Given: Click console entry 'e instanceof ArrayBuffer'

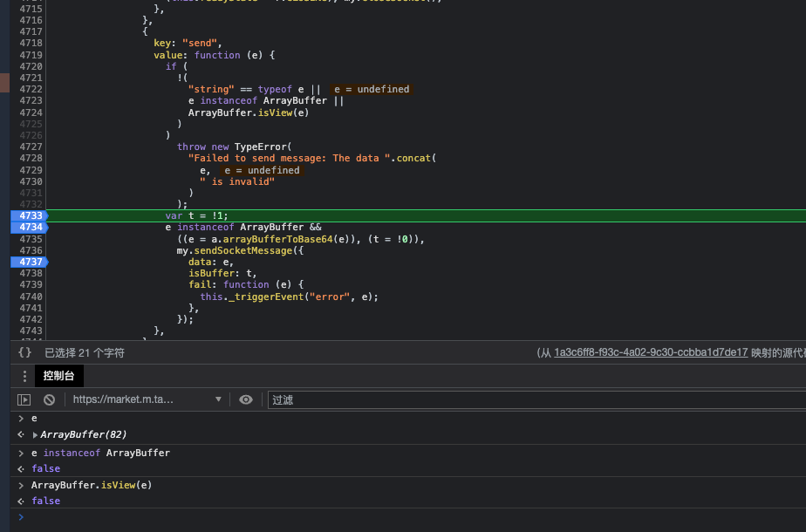Looking at the screenshot, I should (101, 453).
